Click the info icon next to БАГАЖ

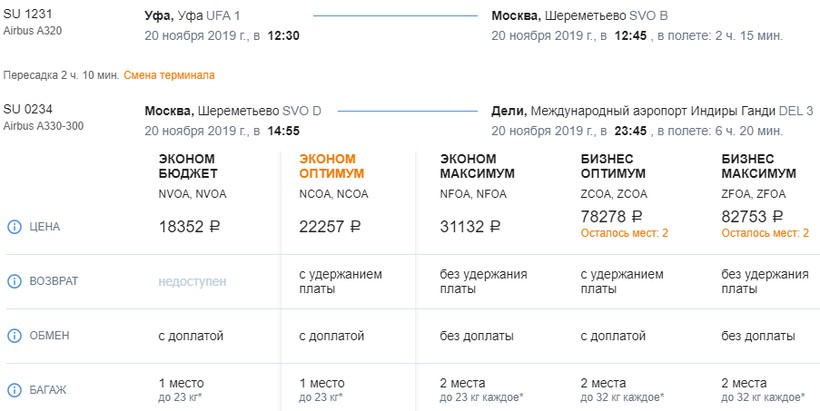(x=14, y=390)
